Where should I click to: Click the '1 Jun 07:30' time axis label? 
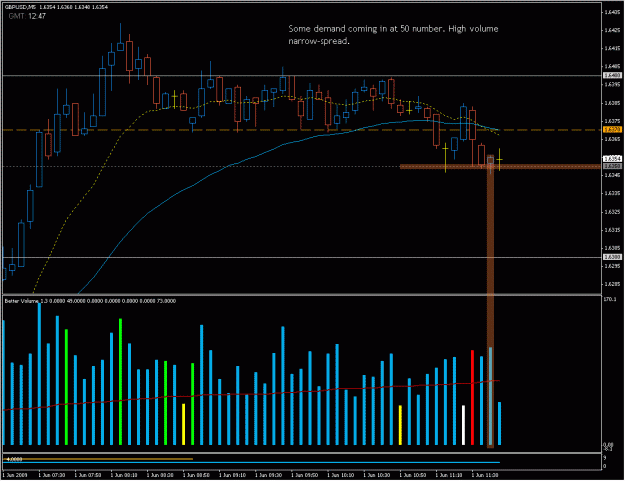click(x=51, y=475)
